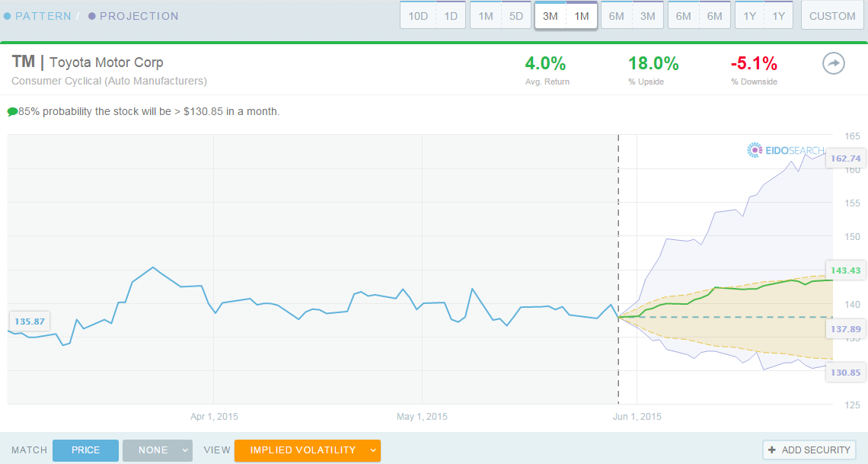
Task: Select the 1M pattern, 5D projection timeframe
Action: (500, 16)
